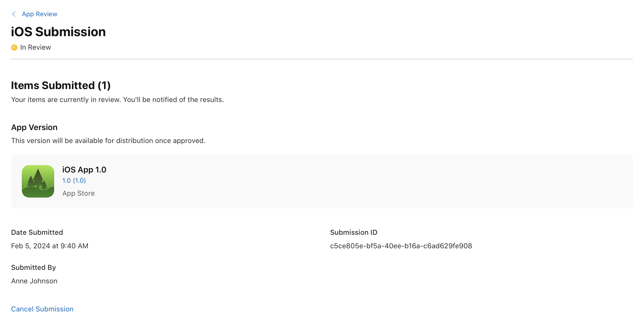Click Cancel Submission
Viewport: 644px width, 326px height.
pyautogui.click(x=42, y=309)
